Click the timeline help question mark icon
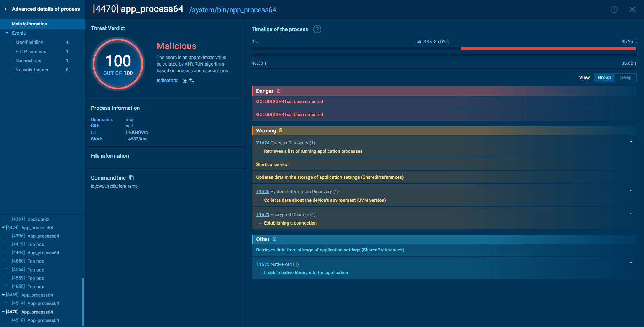The height and width of the screenshot is (327, 644). pyautogui.click(x=317, y=29)
